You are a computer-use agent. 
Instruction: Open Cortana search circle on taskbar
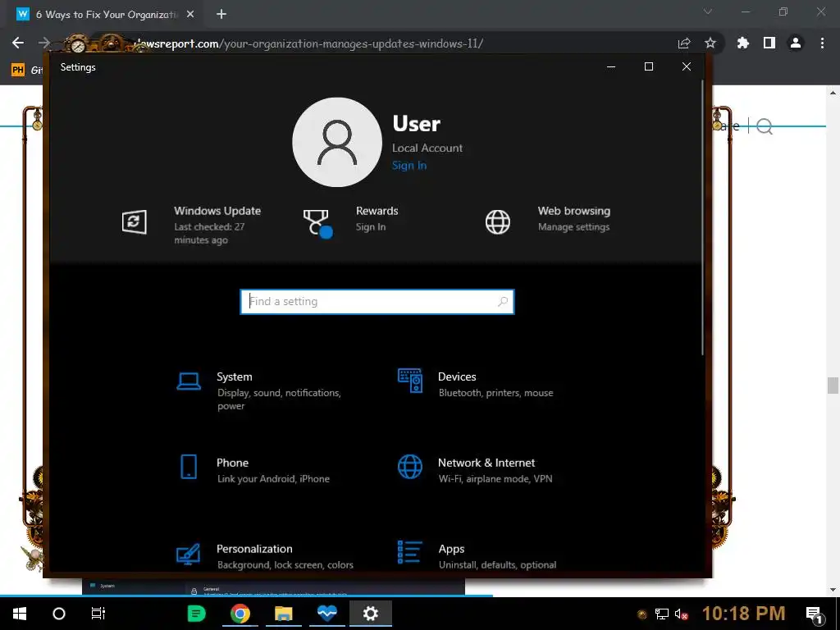coord(59,614)
